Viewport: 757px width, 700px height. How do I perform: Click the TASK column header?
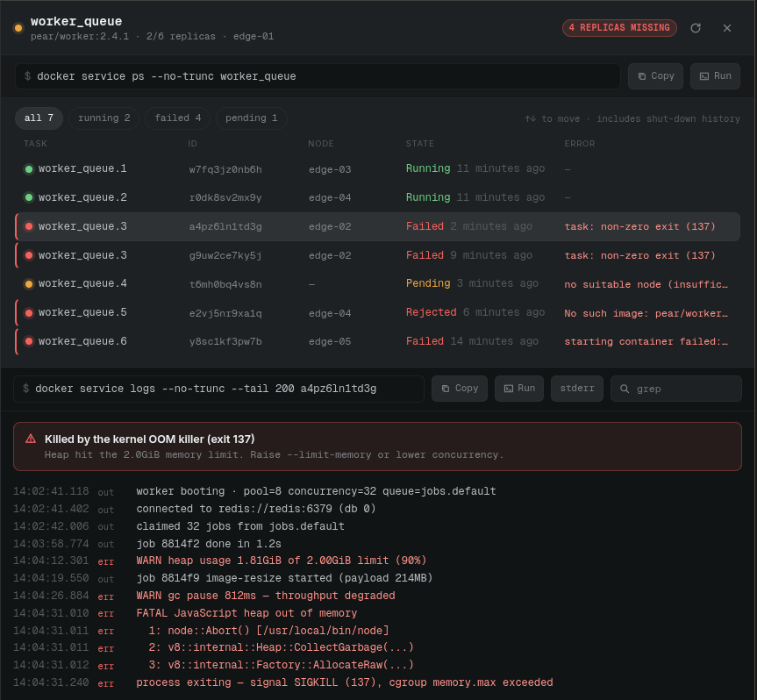click(x=35, y=144)
